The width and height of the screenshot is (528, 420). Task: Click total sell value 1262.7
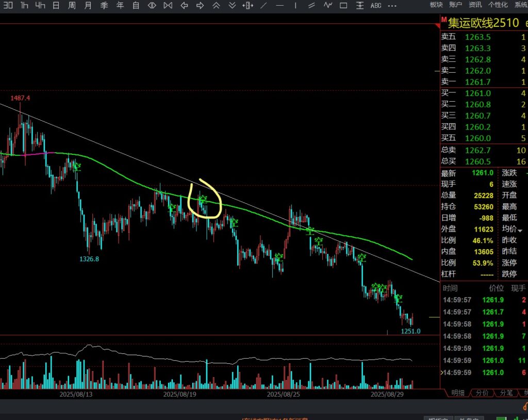click(477, 150)
